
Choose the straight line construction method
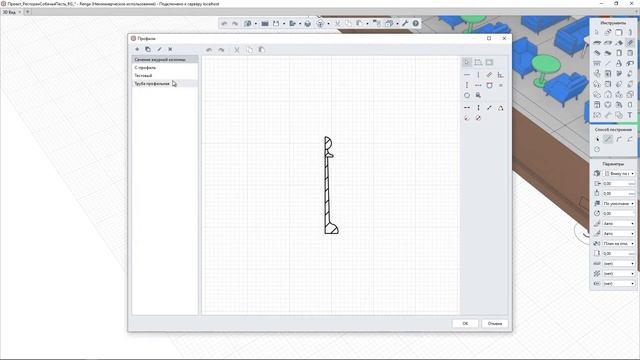[608, 139]
